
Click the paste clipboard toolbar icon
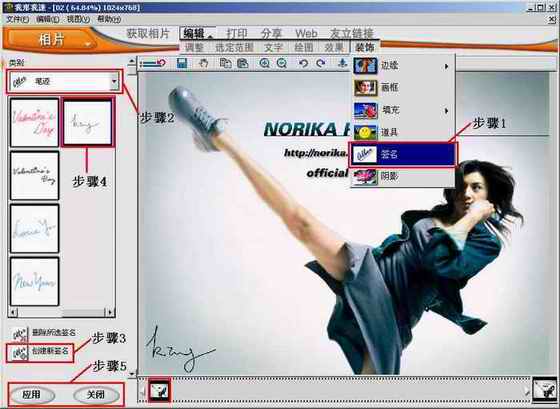(x=243, y=63)
